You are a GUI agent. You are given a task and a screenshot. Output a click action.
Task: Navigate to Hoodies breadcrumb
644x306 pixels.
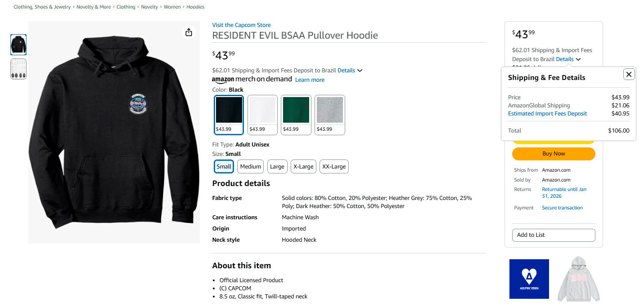(195, 7)
